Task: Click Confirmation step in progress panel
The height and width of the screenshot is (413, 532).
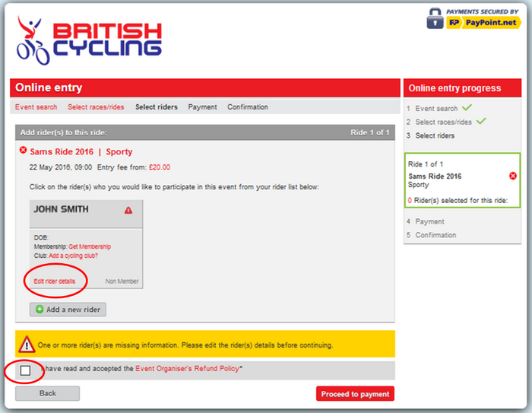Action: 435,235
